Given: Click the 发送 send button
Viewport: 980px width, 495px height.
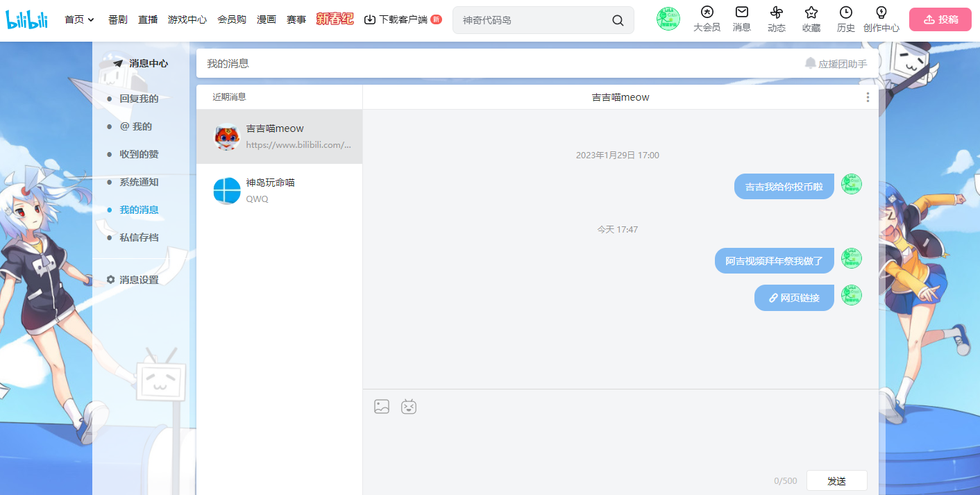Looking at the screenshot, I should [x=837, y=480].
